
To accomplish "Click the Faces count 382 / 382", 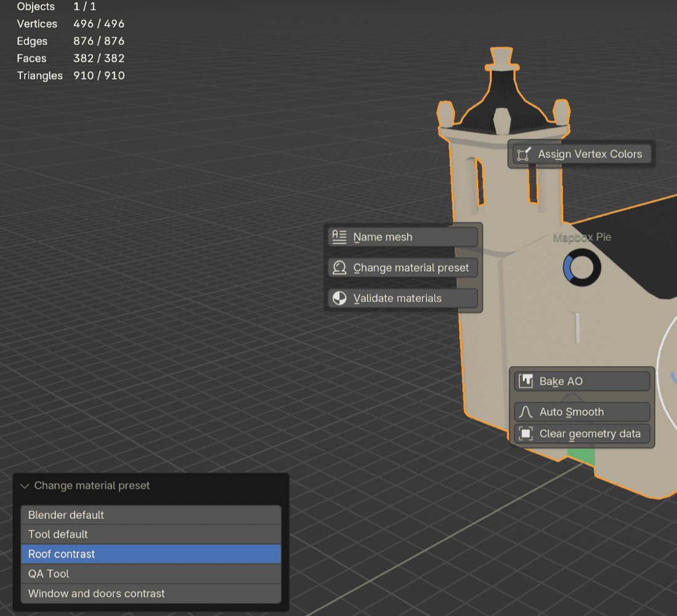I will click(x=99, y=58).
